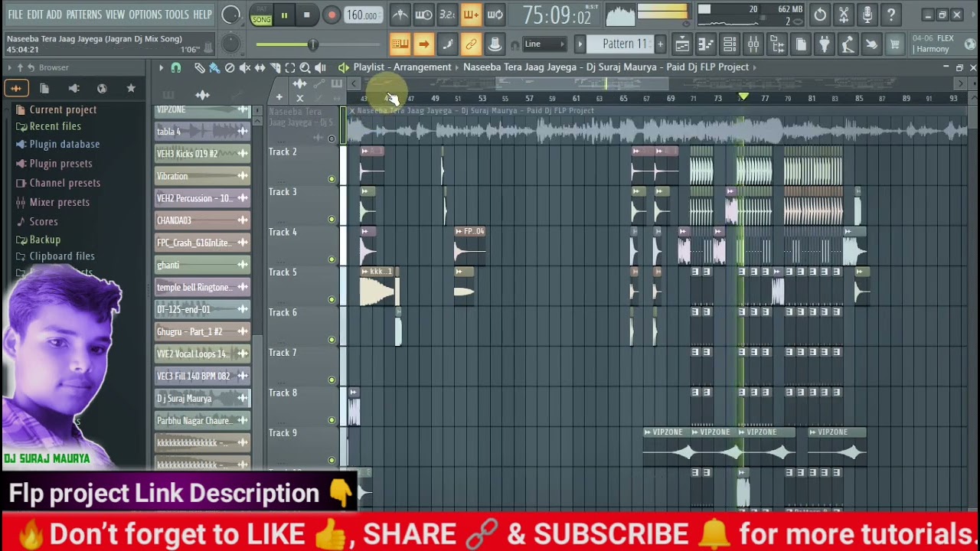This screenshot has height=551, width=980.
Task: Open the PATTERNS menu
Action: pos(84,15)
